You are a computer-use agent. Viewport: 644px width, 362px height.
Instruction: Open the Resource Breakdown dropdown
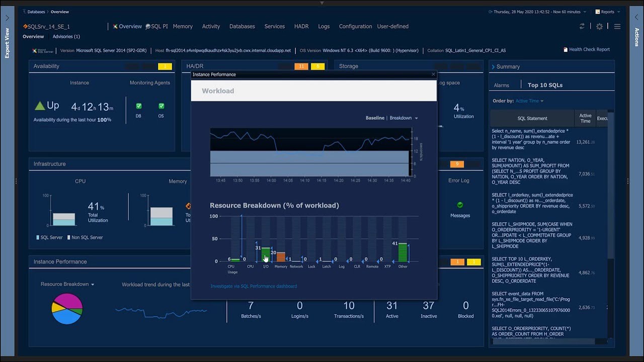pyautogui.click(x=67, y=284)
